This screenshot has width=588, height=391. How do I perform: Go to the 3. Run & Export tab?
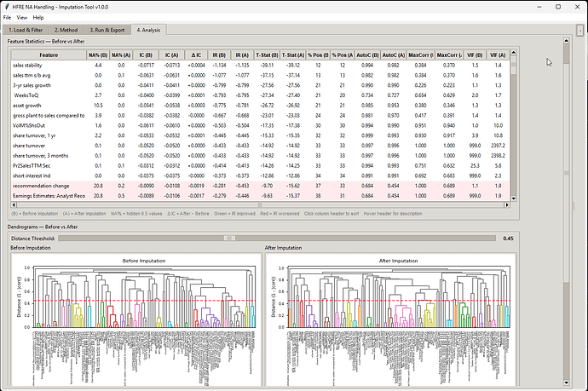coord(108,30)
